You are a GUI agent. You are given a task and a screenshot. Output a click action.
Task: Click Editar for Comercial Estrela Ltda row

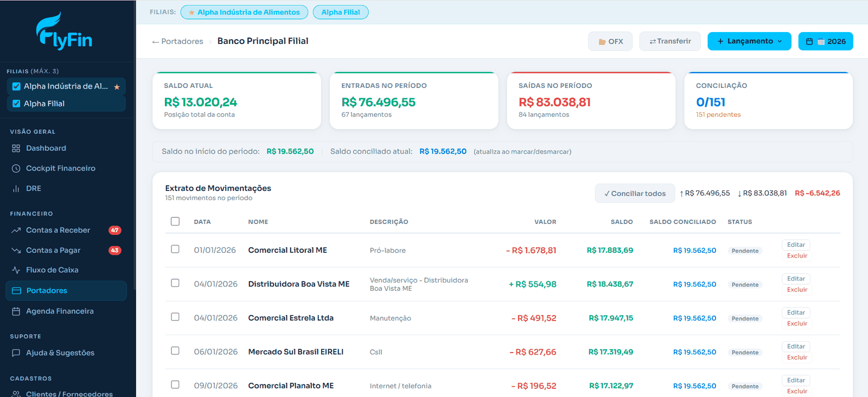coord(796,312)
